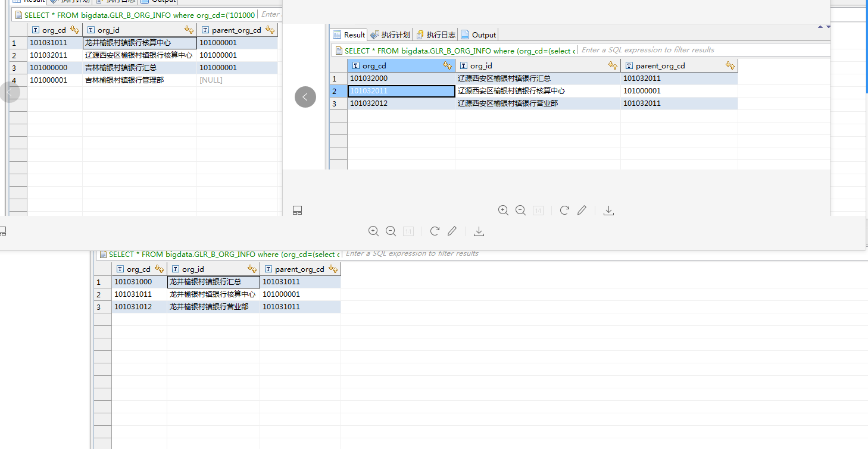
Task: Click the [NULL] parent_org_cd cell
Action: pos(237,80)
